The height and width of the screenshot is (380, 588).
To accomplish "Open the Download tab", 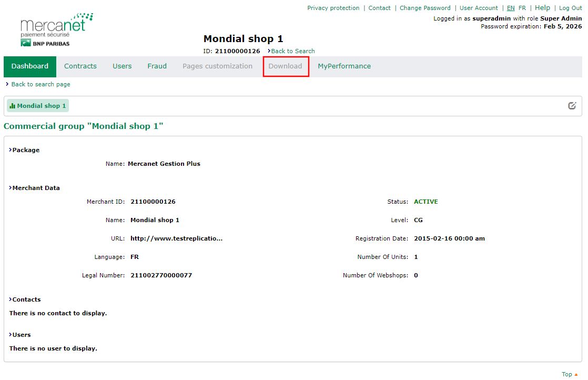I will 286,66.
